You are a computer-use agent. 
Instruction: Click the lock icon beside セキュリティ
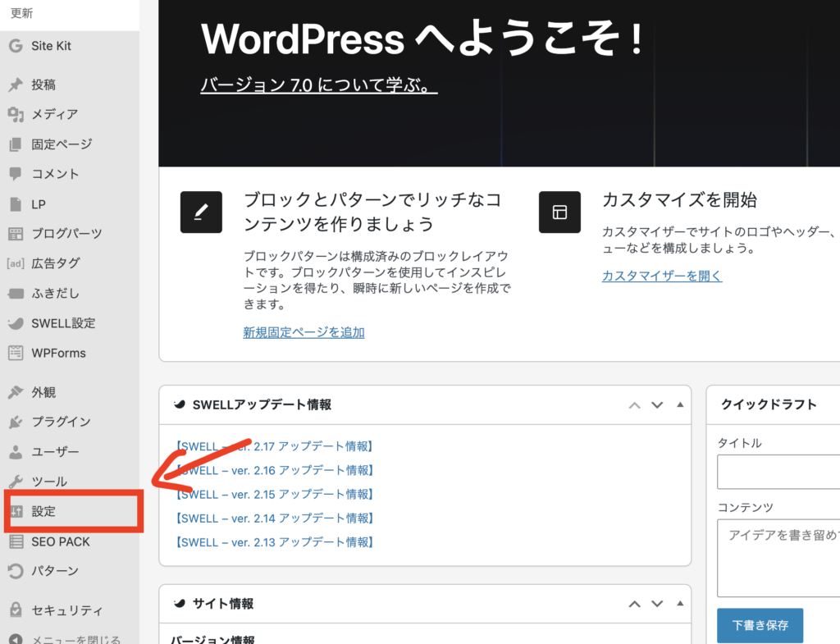[x=16, y=610]
